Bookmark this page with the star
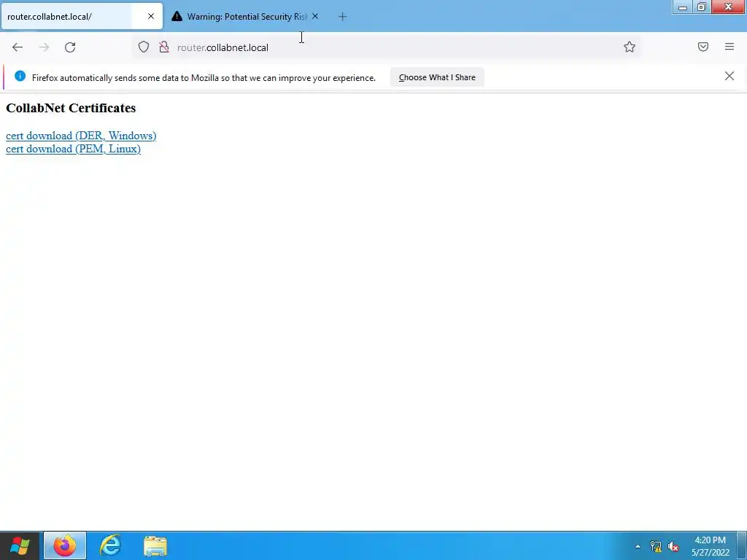Image resolution: width=747 pixels, height=560 pixels. click(x=630, y=47)
